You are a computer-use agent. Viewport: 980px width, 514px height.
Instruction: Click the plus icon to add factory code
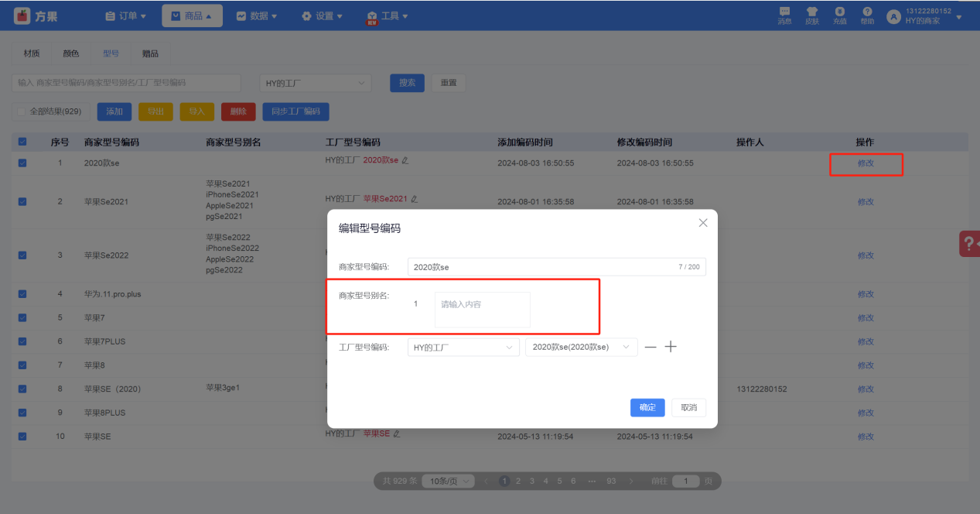[x=671, y=347]
